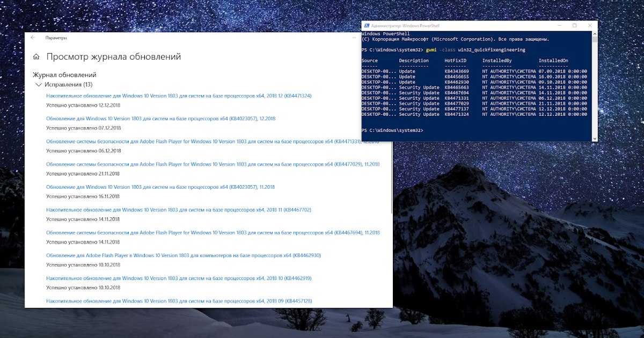Close the Windows PowerShell window

point(590,25)
